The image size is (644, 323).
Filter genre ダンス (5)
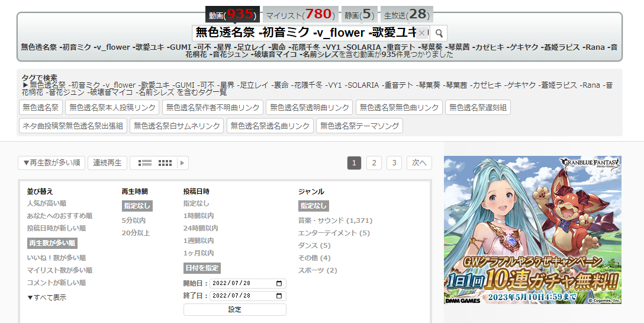[314, 245]
